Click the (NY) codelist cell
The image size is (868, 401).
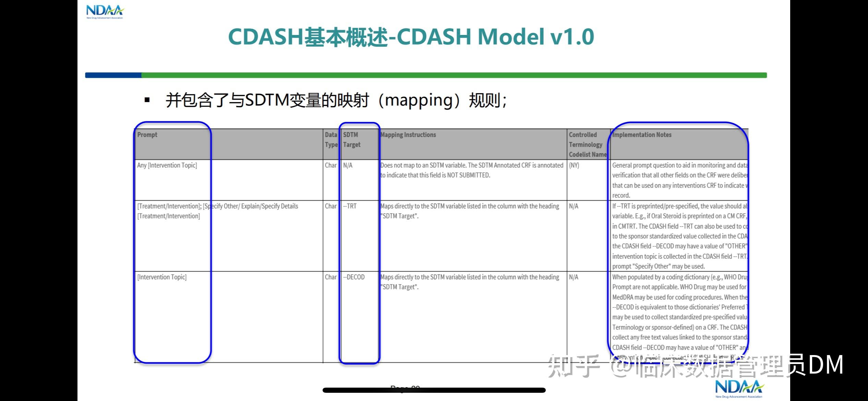[574, 165]
